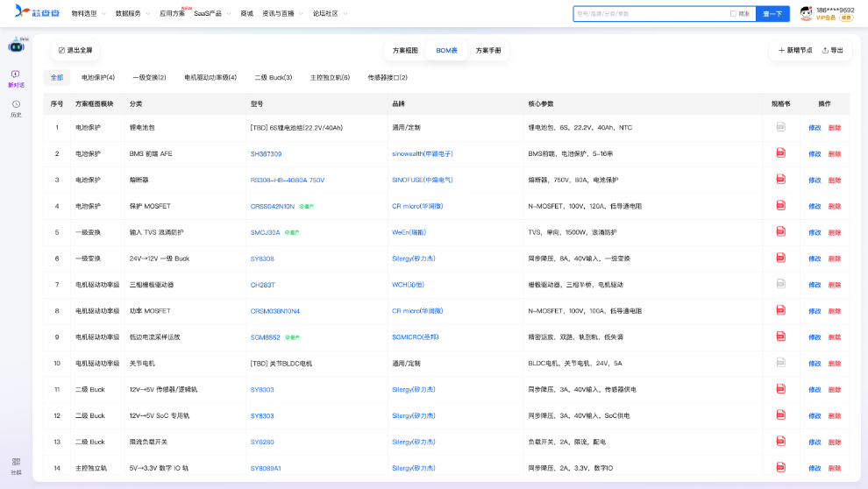Select the '[TBD] 关节BLDC电机' cell
This screenshot has height=489, width=868.
point(281,364)
